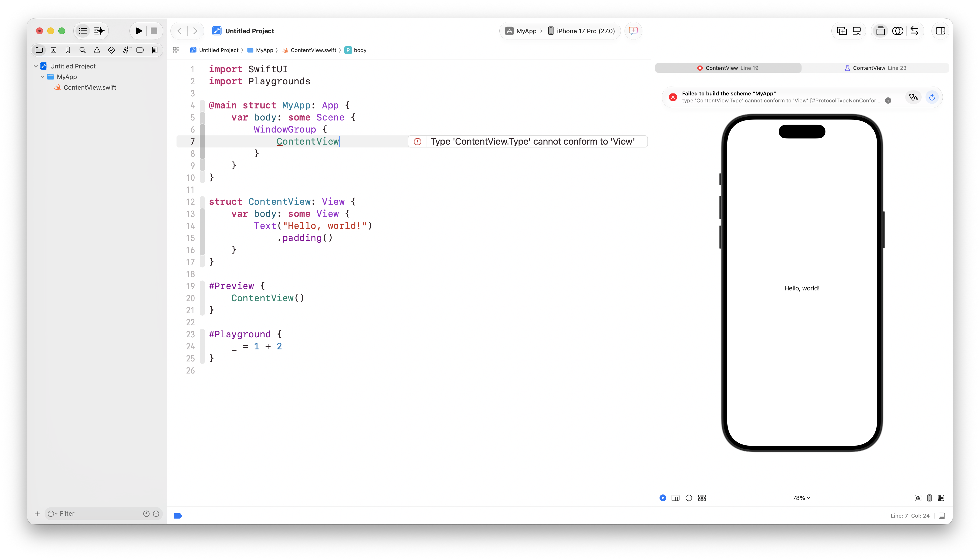Screen dimensions: 980x560
Task: Open the Report navigator icon
Action: (155, 50)
